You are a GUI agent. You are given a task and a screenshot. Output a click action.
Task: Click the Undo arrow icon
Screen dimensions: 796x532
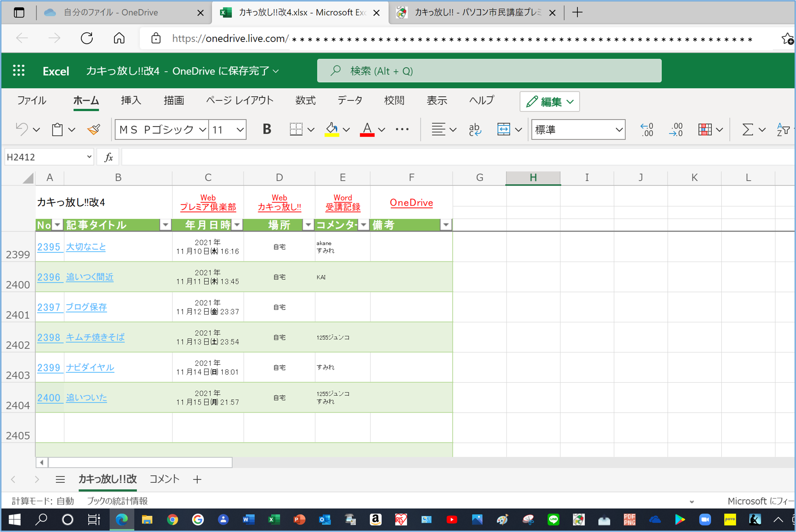[x=22, y=129]
